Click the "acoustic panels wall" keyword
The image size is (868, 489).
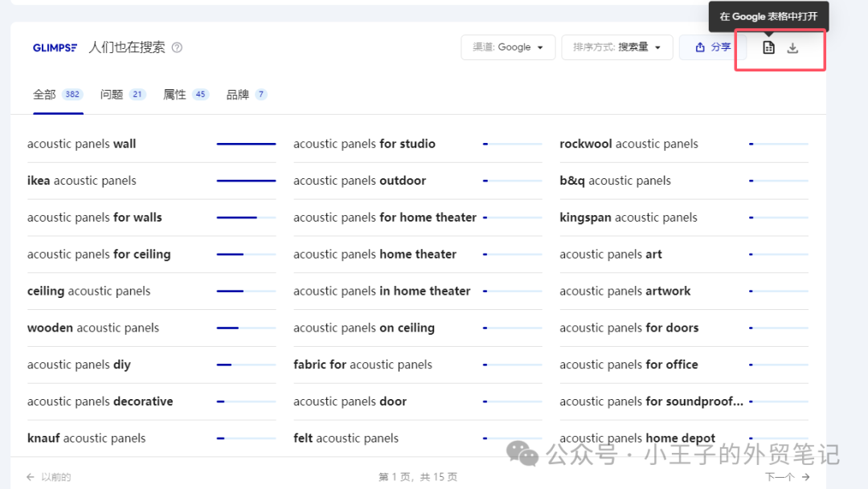tap(81, 145)
